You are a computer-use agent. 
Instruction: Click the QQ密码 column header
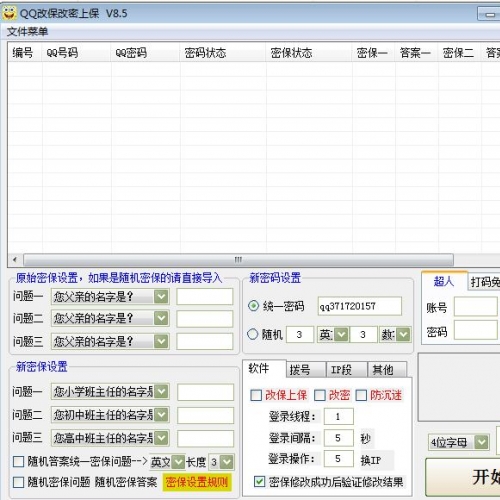(145, 53)
